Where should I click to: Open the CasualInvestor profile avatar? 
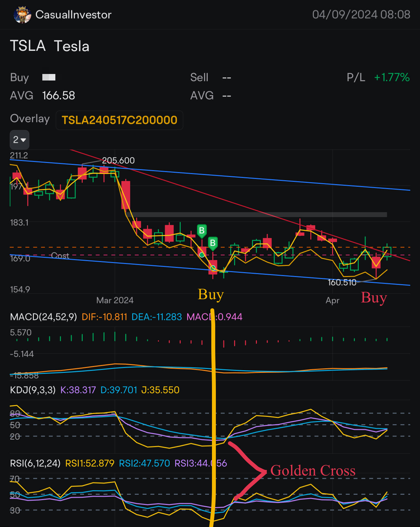pos(22,15)
